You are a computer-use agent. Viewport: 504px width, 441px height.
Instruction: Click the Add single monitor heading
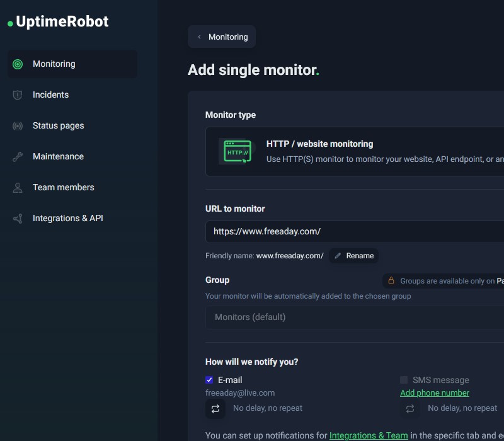(x=253, y=70)
